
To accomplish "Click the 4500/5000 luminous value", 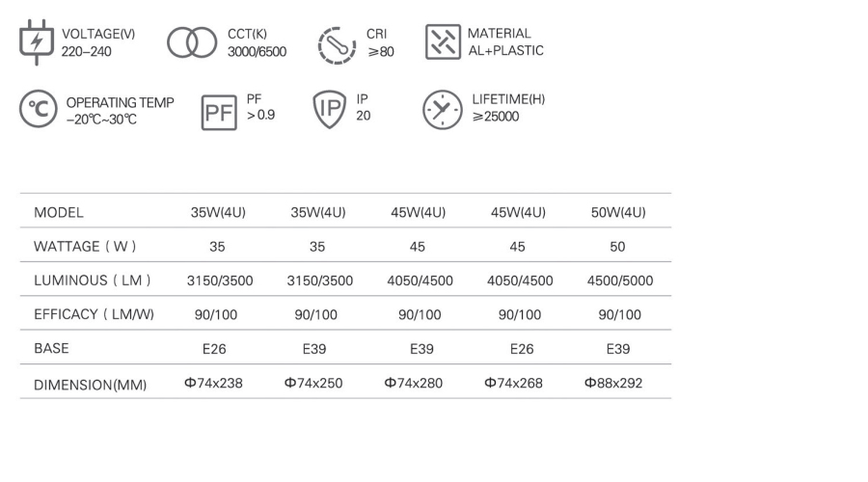I will 619,281.
